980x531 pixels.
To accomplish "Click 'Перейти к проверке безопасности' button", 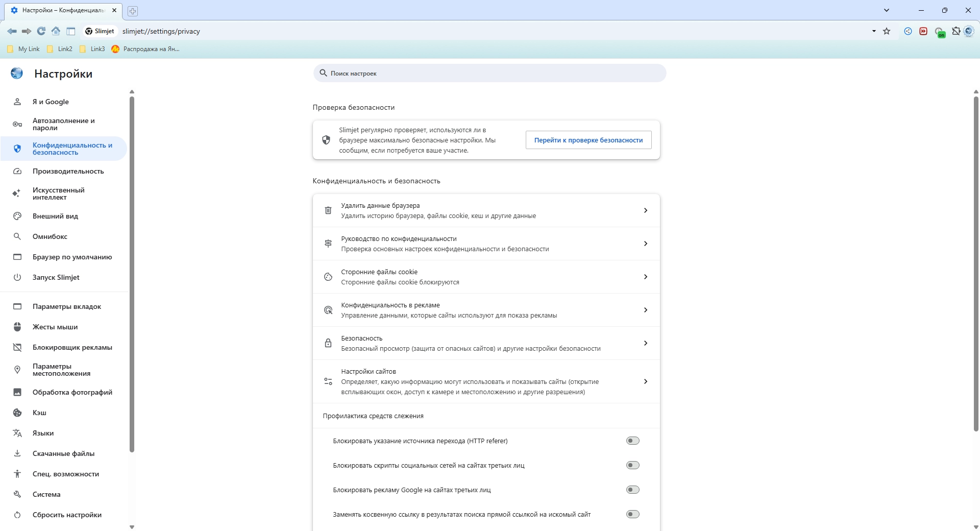I will pos(588,140).
